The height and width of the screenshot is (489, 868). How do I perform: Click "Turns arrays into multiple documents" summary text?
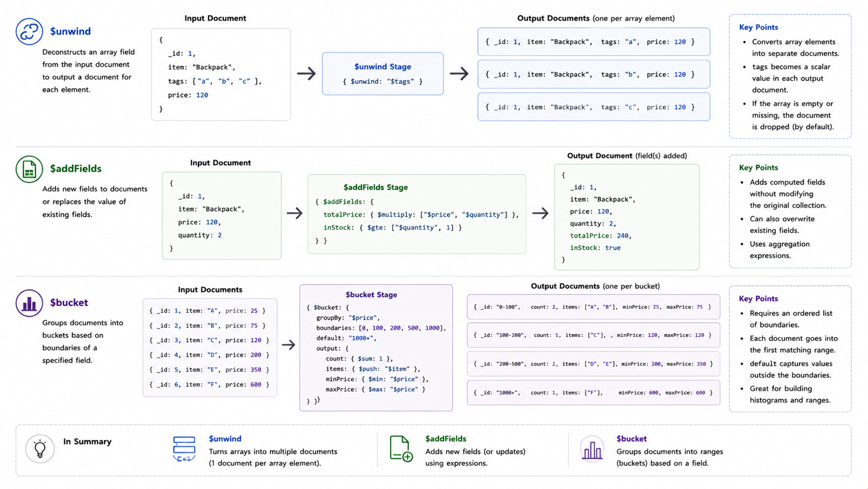click(273, 452)
